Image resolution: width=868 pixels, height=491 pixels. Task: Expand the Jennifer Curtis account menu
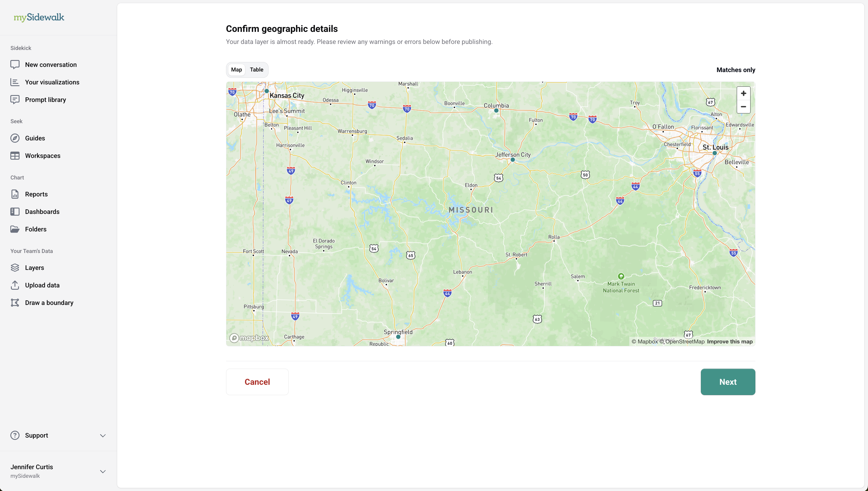[103, 471]
